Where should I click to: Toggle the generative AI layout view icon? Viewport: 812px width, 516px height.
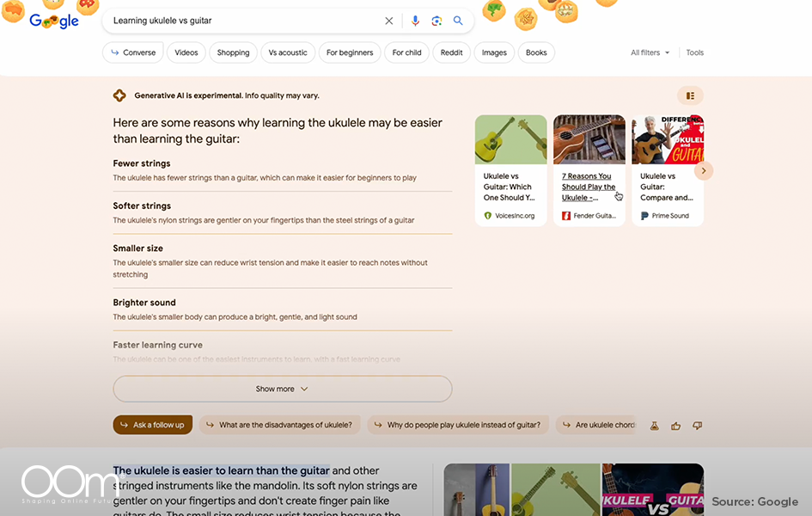[690, 95]
